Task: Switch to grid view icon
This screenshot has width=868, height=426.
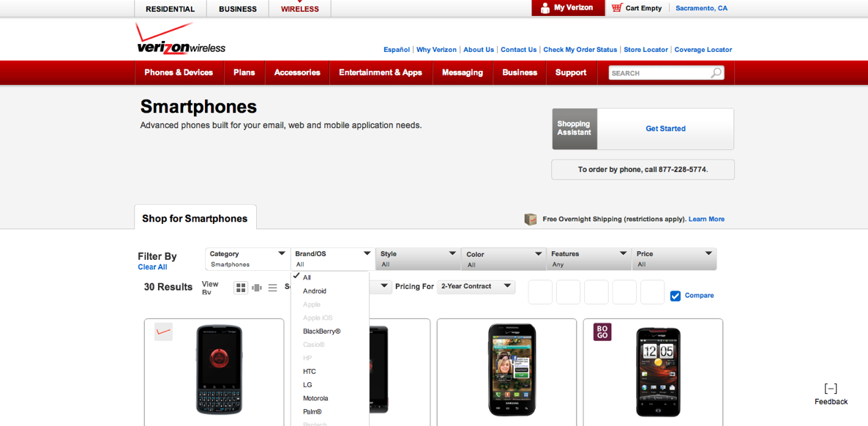Action: (241, 288)
